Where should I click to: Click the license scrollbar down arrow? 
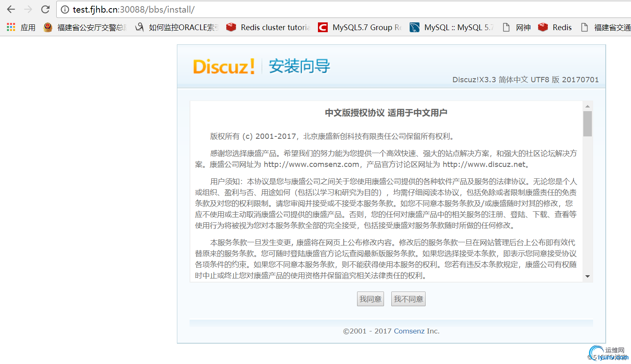pyautogui.click(x=587, y=276)
